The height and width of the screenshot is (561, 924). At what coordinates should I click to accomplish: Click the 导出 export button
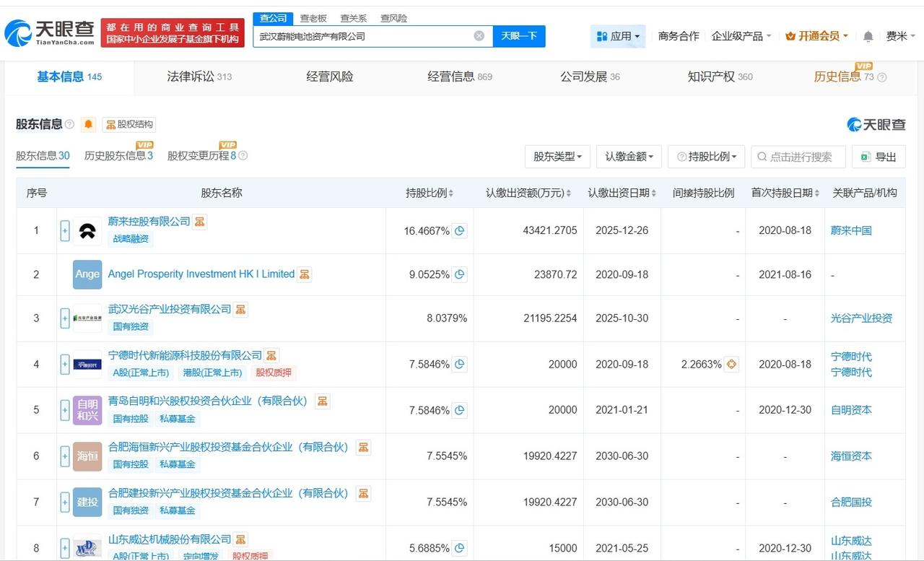coord(879,157)
